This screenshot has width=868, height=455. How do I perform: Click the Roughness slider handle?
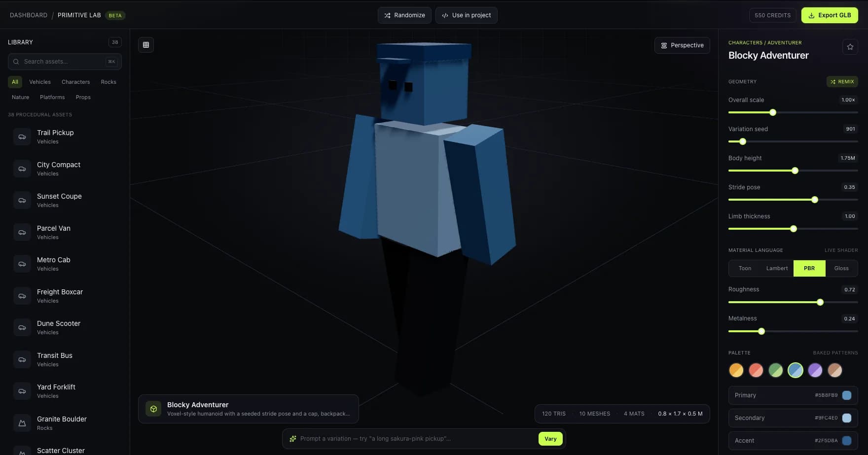pos(820,302)
